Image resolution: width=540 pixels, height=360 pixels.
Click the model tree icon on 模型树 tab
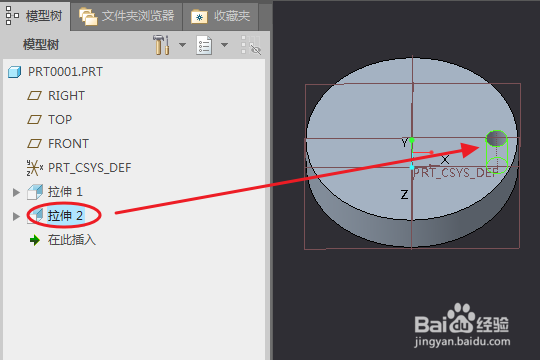click(x=12, y=16)
